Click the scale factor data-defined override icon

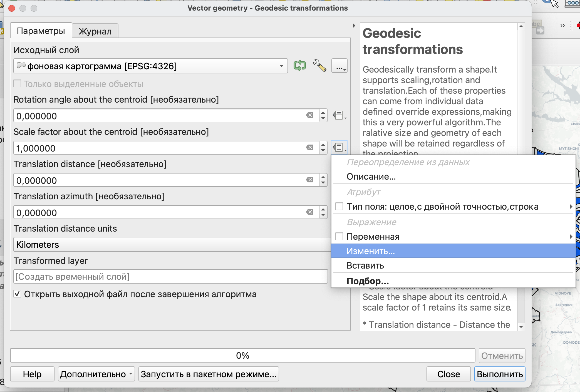pos(339,147)
